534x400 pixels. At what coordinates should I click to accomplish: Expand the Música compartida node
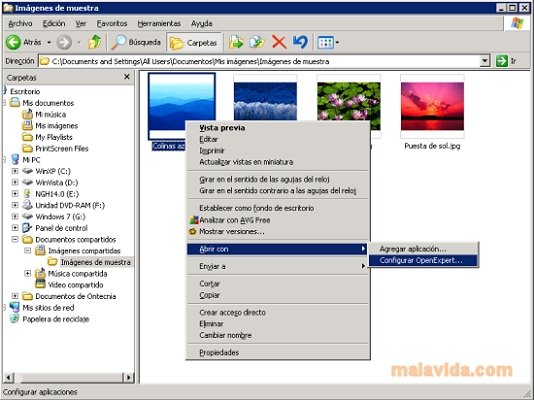click(28, 273)
